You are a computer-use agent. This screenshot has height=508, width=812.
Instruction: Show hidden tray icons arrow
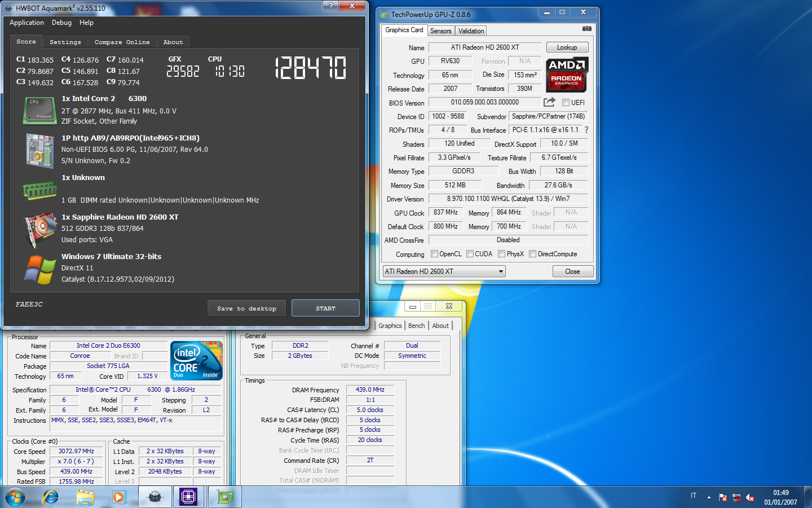click(x=709, y=497)
